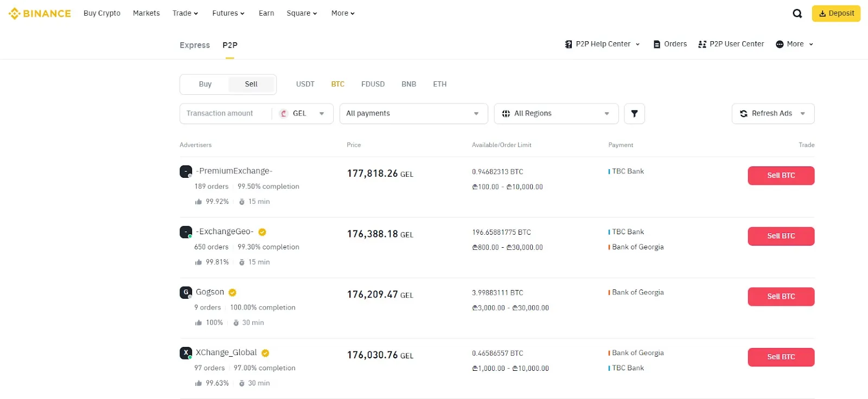Open the All Regions dropdown

(556, 114)
